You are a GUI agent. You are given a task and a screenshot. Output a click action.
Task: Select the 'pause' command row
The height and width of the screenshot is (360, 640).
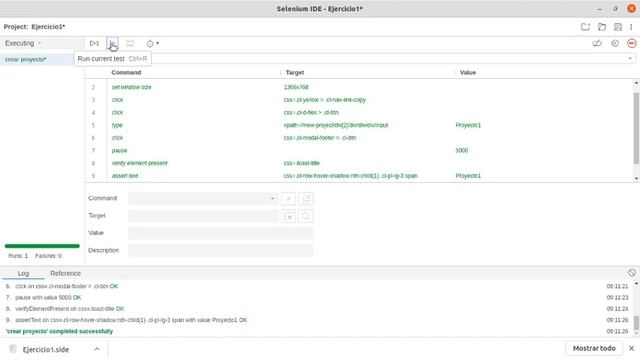coord(359,150)
